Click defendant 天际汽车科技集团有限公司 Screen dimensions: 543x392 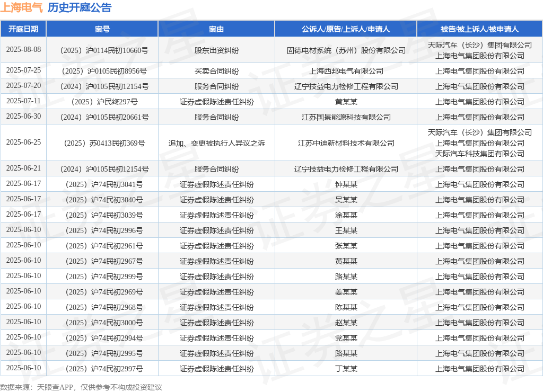[x=479, y=154]
